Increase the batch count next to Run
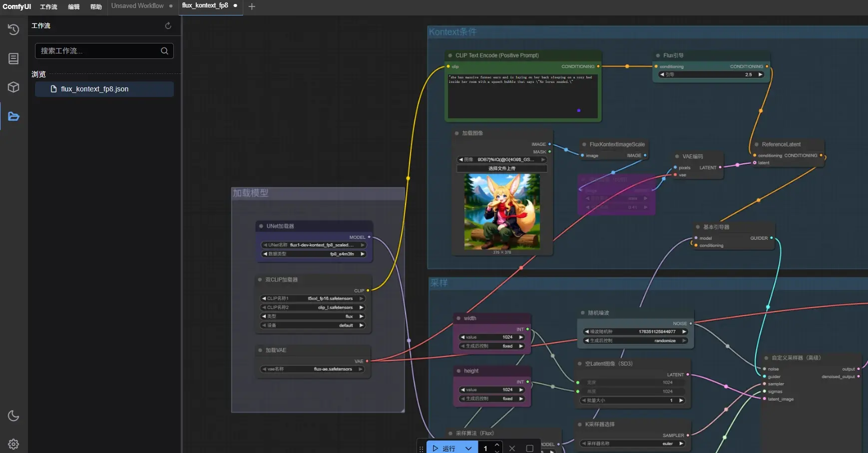868x453 pixels. click(496, 445)
